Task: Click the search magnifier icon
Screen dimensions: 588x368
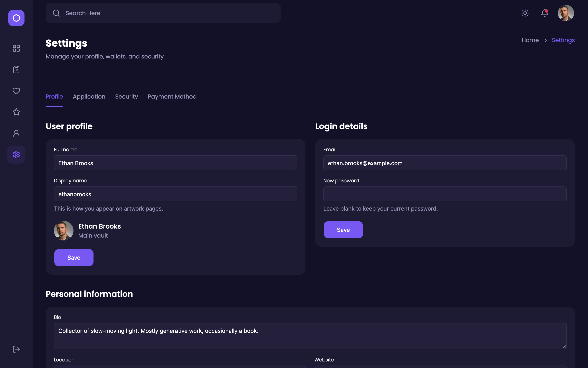Action: [x=56, y=13]
